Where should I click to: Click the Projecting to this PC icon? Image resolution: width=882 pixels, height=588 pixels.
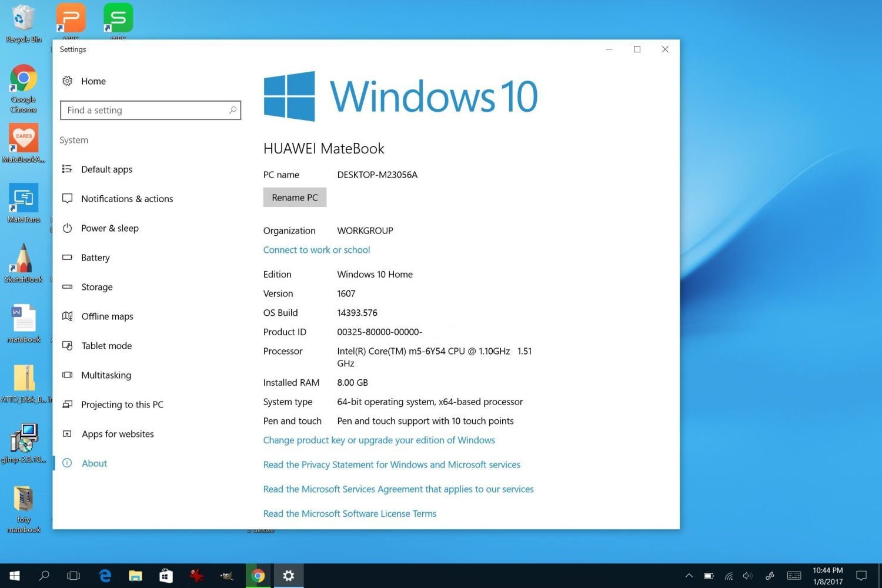[x=68, y=405]
